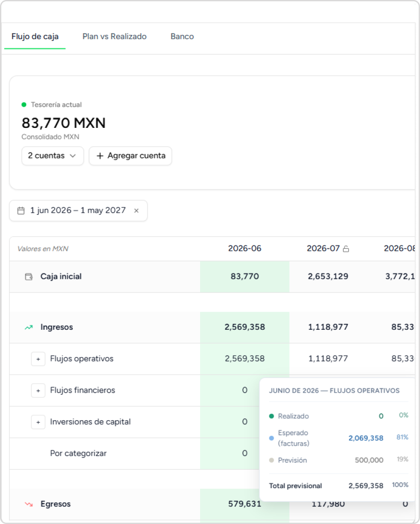The image size is (420, 524).
Task: Clear the date range with the x icon
Action: tap(136, 211)
